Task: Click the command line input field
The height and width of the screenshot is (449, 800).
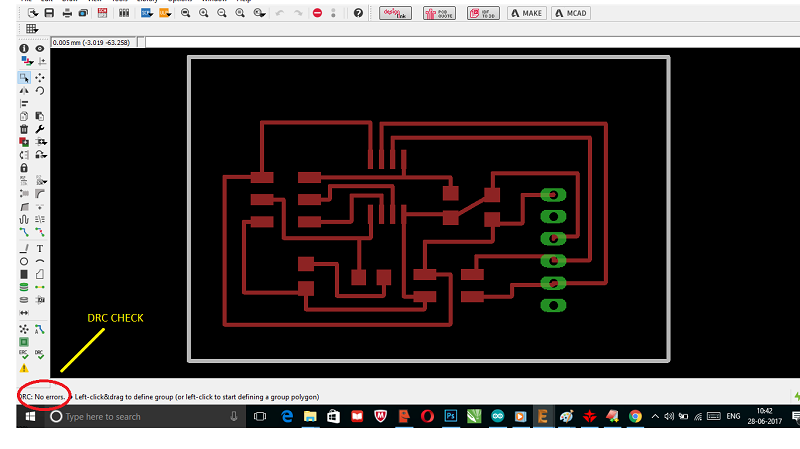Action: [472, 42]
